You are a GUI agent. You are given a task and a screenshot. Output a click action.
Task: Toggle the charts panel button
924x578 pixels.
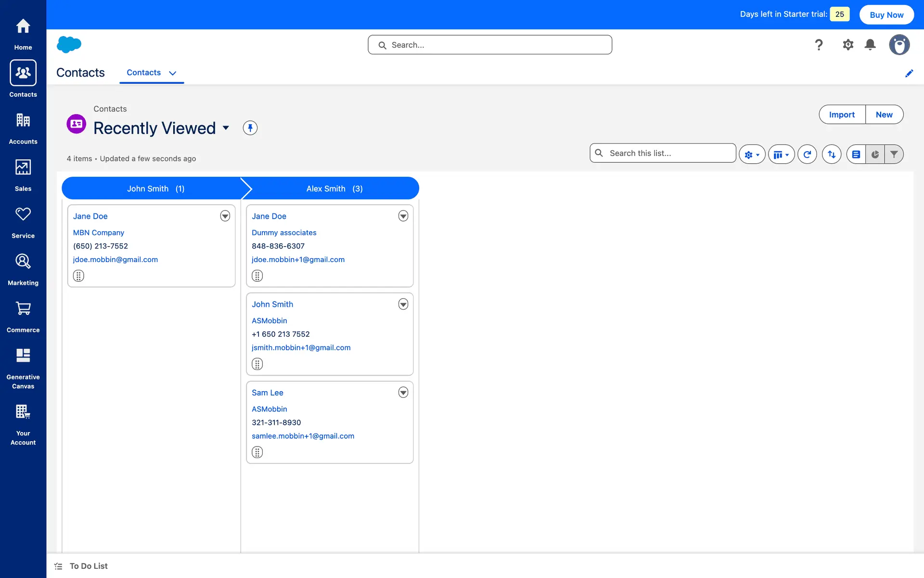[x=875, y=154]
